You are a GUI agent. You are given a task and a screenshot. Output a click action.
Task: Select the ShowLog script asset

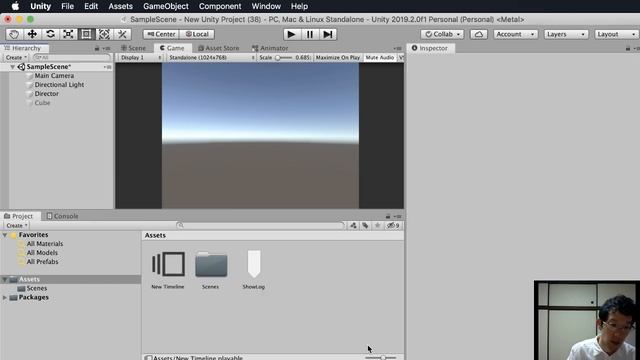click(253, 270)
